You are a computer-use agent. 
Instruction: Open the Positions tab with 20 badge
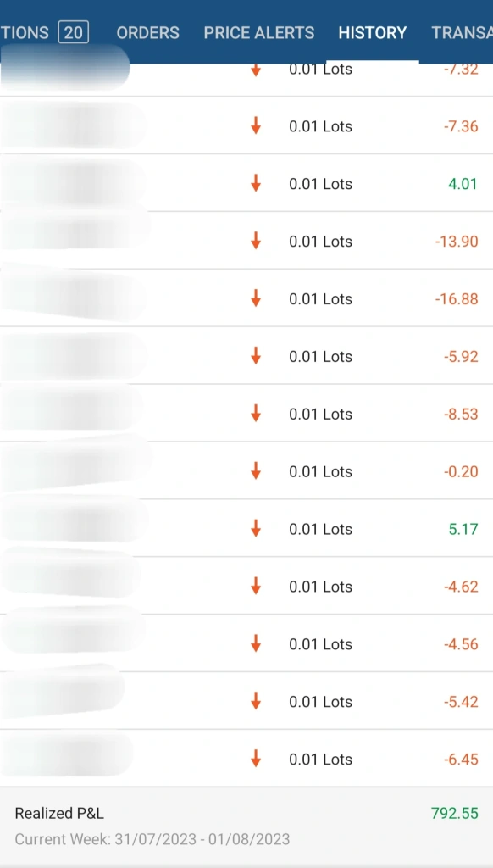tap(44, 33)
